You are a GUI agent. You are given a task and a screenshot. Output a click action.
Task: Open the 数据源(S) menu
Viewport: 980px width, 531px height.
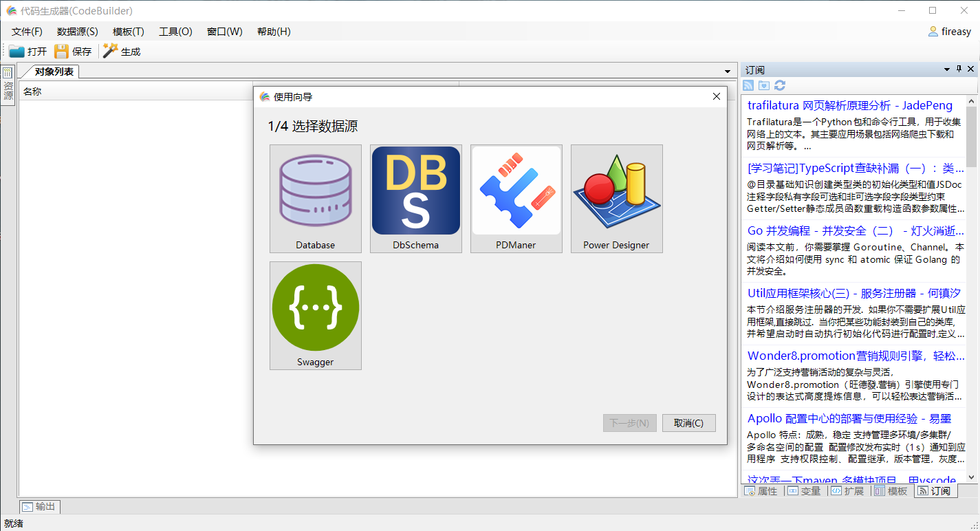tap(78, 32)
